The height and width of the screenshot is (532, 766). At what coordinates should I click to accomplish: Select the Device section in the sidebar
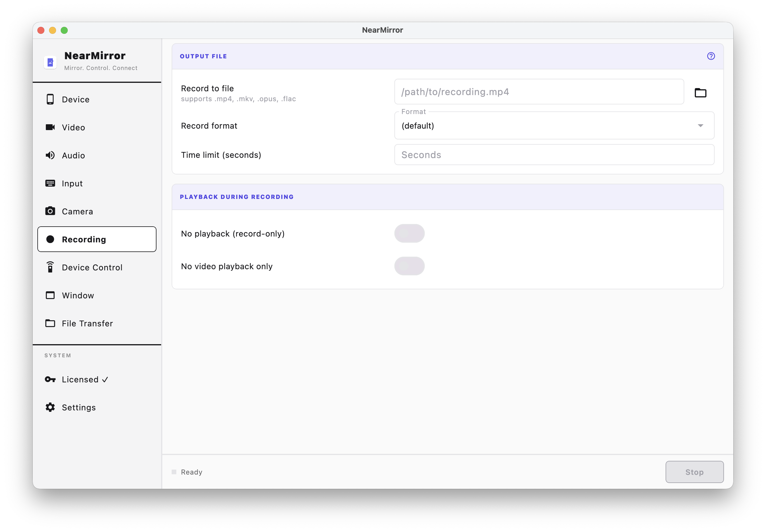click(x=75, y=99)
